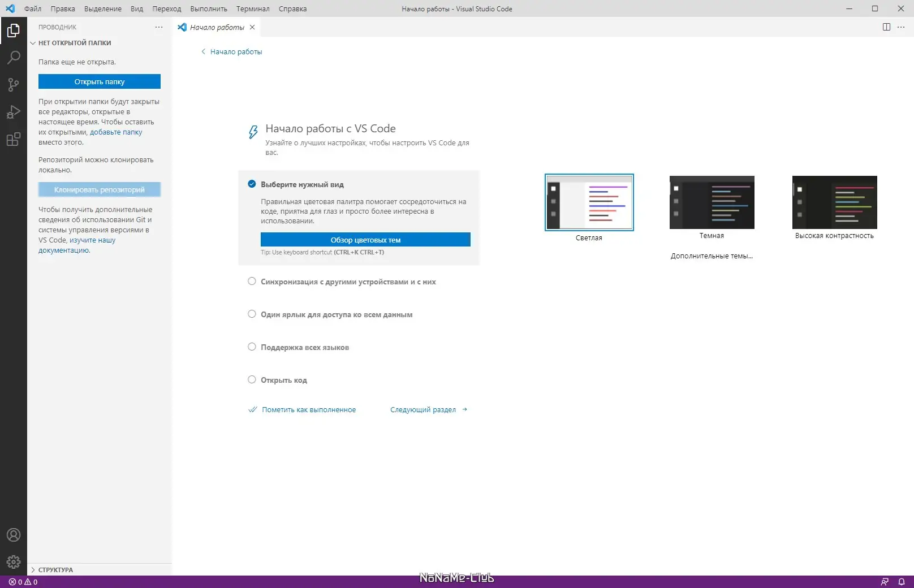Choose the Темная theme thumbnail

pyautogui.click(x=712, y=202)
